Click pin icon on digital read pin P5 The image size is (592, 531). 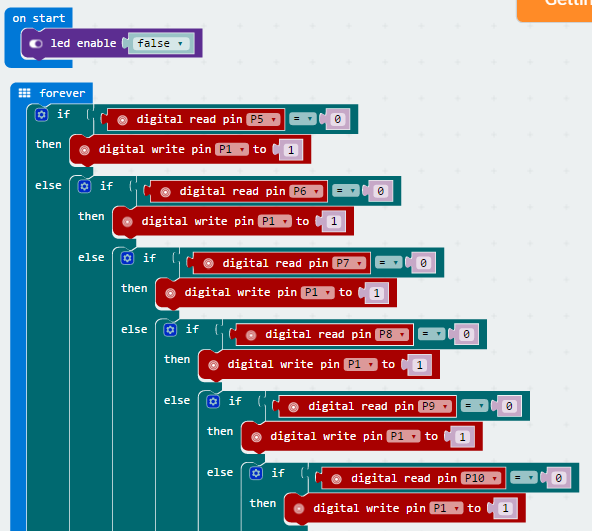(x=122, y=120)
